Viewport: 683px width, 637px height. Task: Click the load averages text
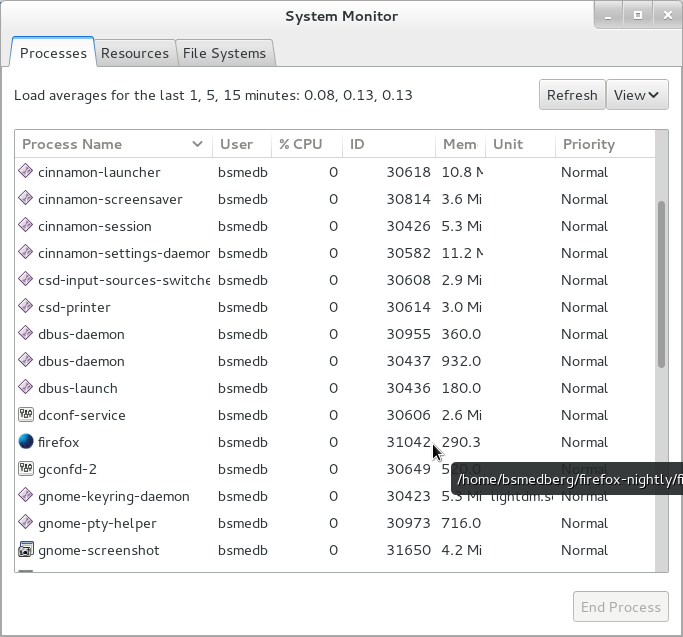point(213,95)
